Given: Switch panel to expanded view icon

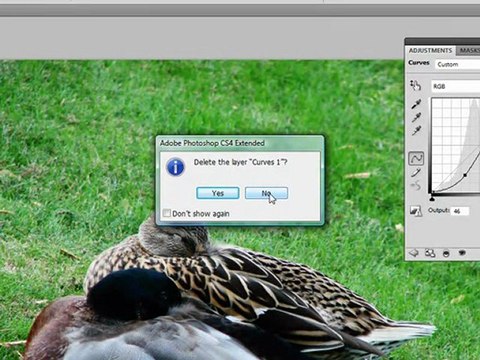Looking at the screenshot, I should (430, 253).
